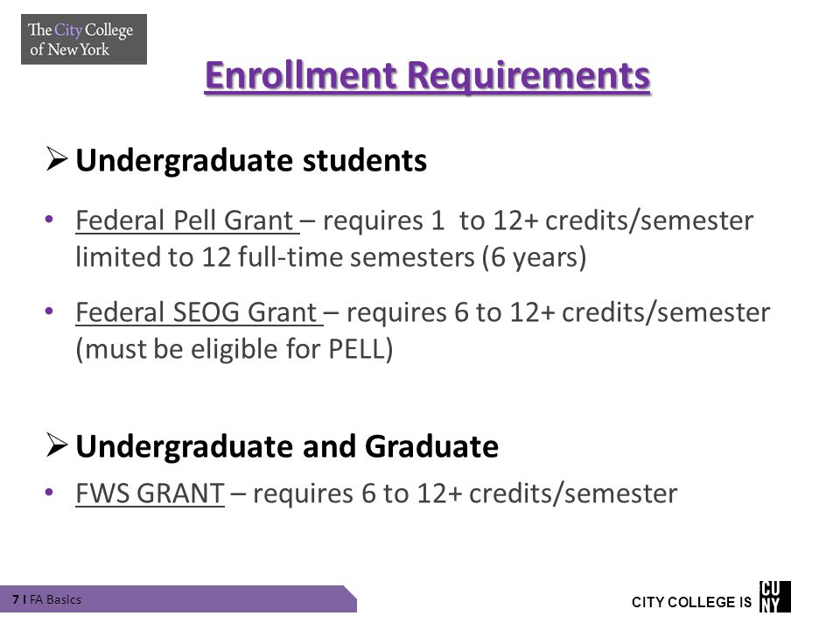
Task: Click 'requires 1 to 12+ credits/semester' text
Action: point(538,220)
